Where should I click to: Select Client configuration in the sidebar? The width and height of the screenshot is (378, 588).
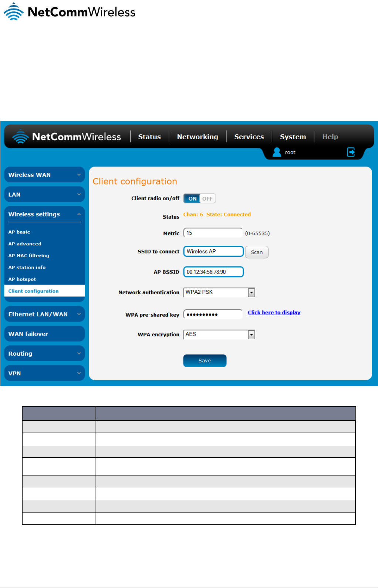tap(44, 291)
